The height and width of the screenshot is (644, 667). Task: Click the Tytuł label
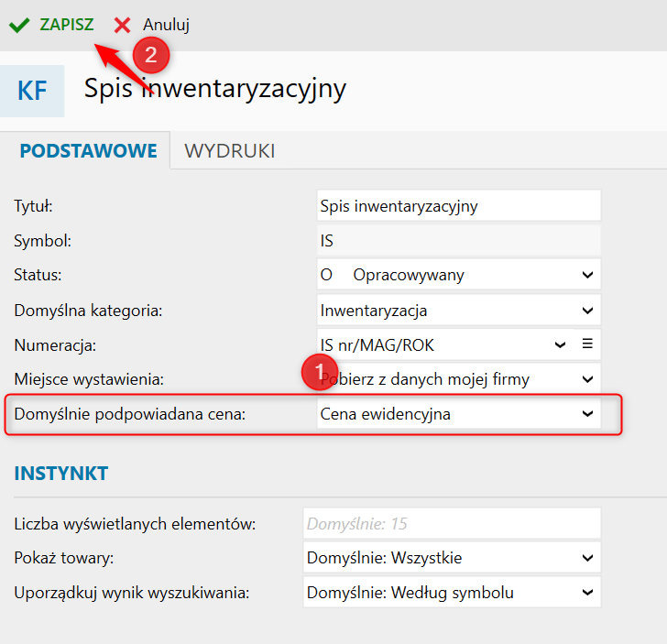33,206
